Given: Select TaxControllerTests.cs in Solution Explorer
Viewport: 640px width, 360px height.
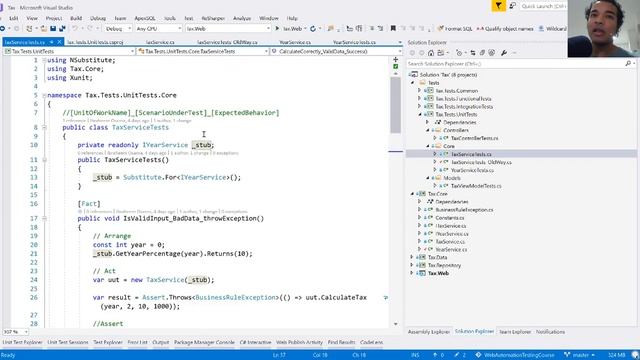Looking at the screenshot, I should (474, 138).
